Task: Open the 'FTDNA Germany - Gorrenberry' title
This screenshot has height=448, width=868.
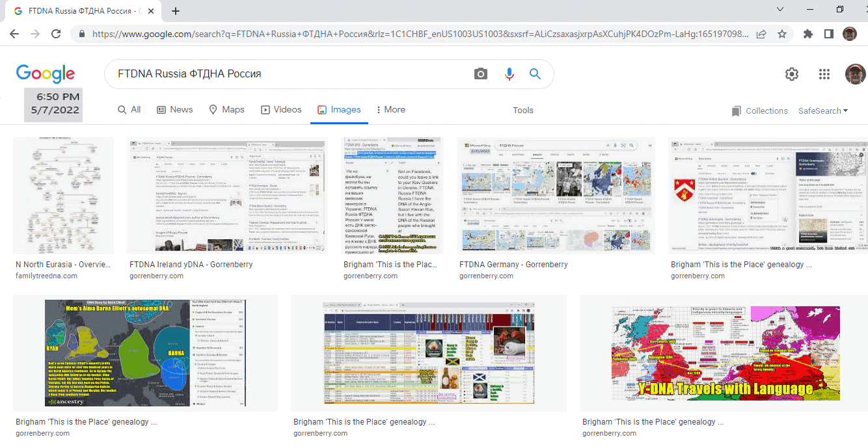Action: click(513, 265)
